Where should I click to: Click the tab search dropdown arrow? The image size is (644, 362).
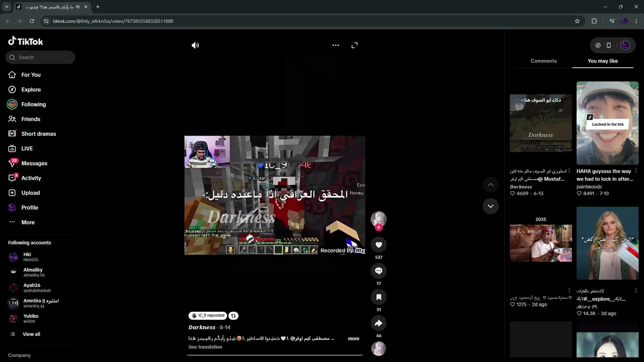tap(7, 7)
